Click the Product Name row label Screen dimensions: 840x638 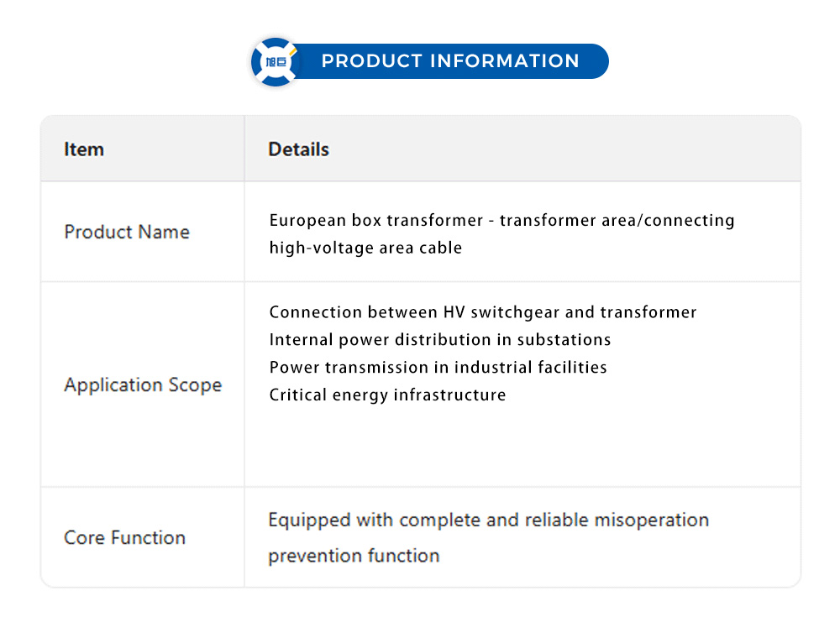coord(127,232)
